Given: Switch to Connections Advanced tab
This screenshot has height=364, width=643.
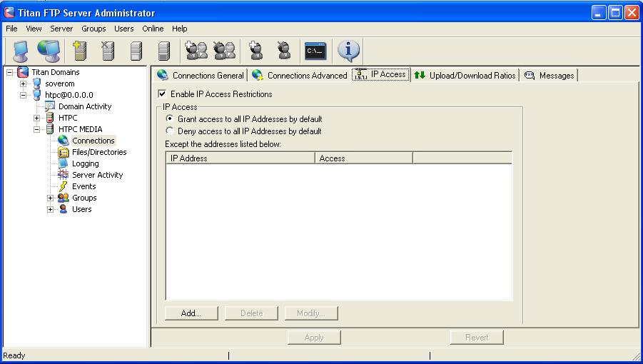Looking at the screenshot, I should point(300,76).
